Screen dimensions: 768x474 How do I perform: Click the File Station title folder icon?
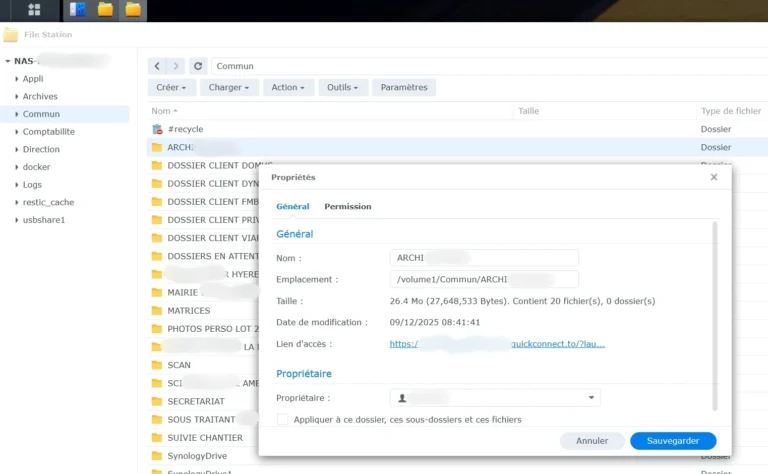[x=11, y=35]
